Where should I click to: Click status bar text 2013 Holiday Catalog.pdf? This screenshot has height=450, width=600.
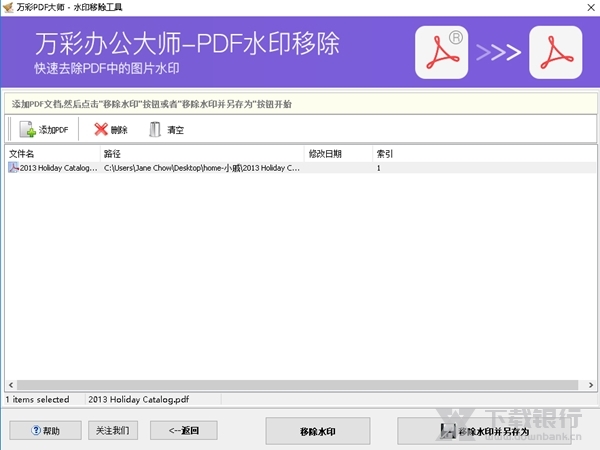click(x=139, y=399)
